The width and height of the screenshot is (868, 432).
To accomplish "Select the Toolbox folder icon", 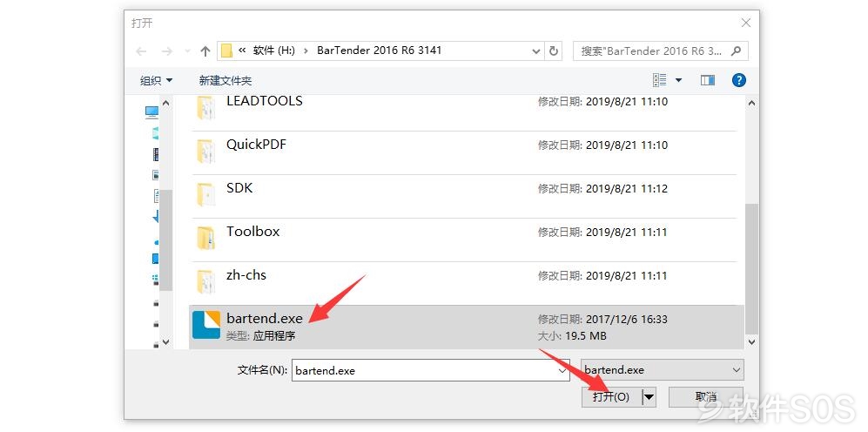I will click(x=206, y=238).
